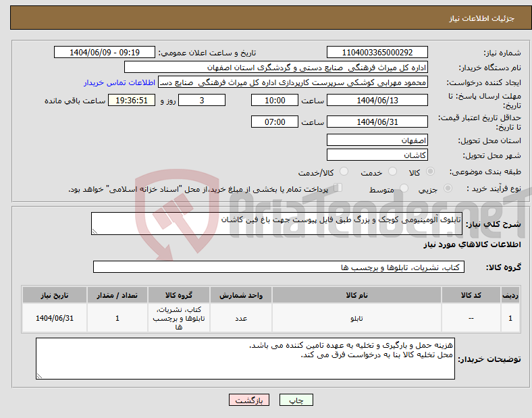Click the تعداد / مقدار column header
Viewport: 532px width, 418px height.
point(117,295)
